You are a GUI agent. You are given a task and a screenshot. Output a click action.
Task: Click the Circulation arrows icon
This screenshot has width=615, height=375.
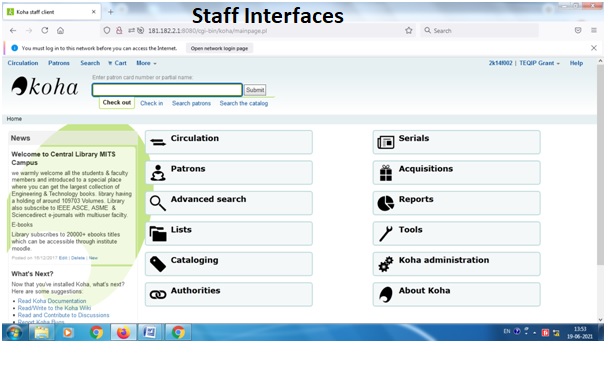[x=158, y=142]
